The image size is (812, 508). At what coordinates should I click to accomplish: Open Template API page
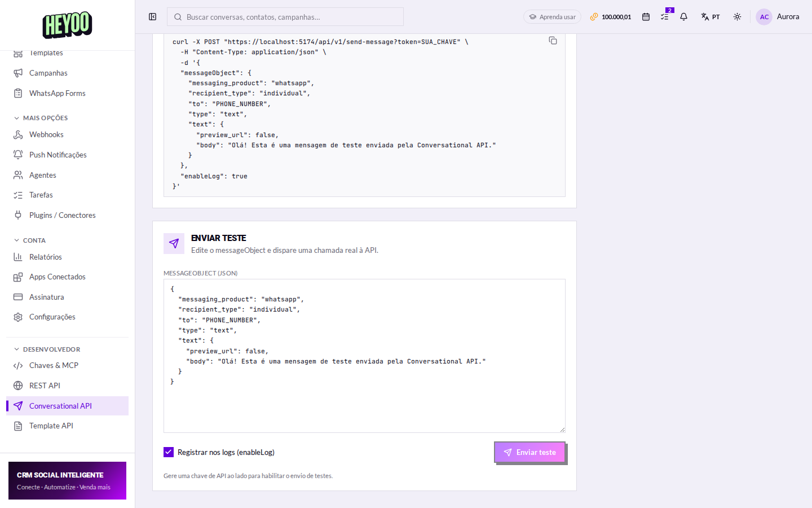click(x=67, y=426)
